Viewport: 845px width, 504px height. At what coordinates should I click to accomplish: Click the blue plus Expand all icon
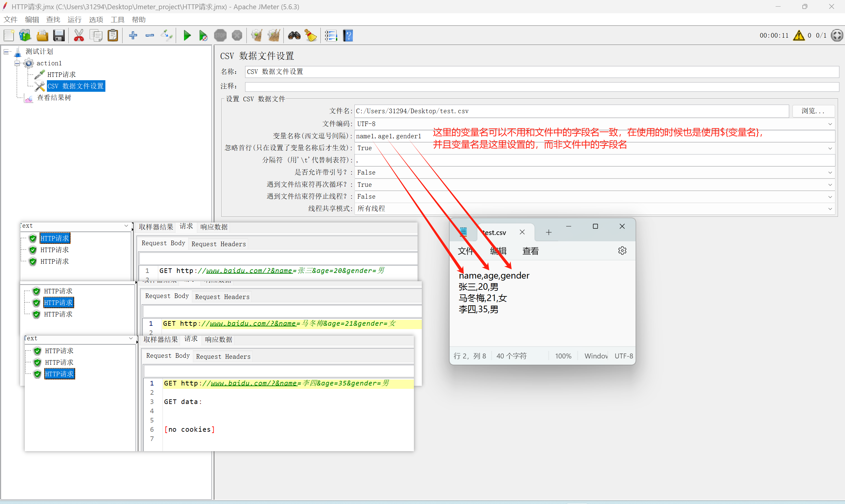(133, 35)
